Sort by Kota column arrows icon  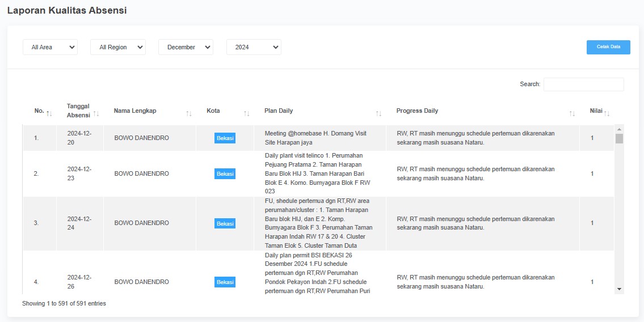click(x=246, y=114)
